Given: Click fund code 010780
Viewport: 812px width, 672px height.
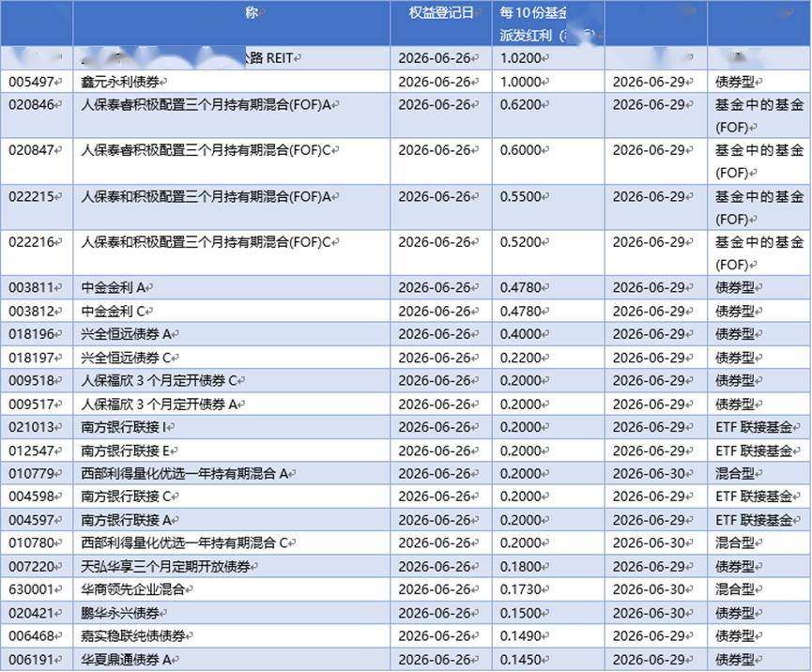Looking at the screenshot, I should [x=32, y=543].
